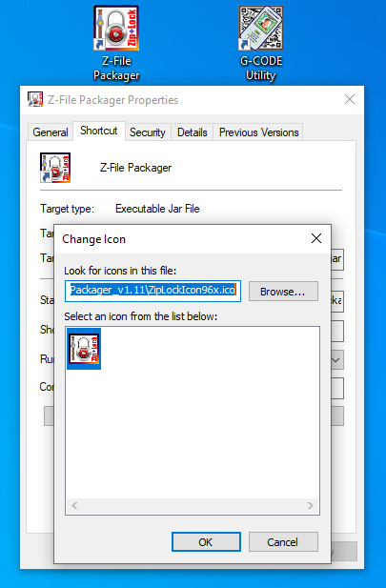The height and width of the screenshot is (588, 386).
Task: Confirm icon choice with the OK button
Action: pyautogui.click(x=206, y=542)
